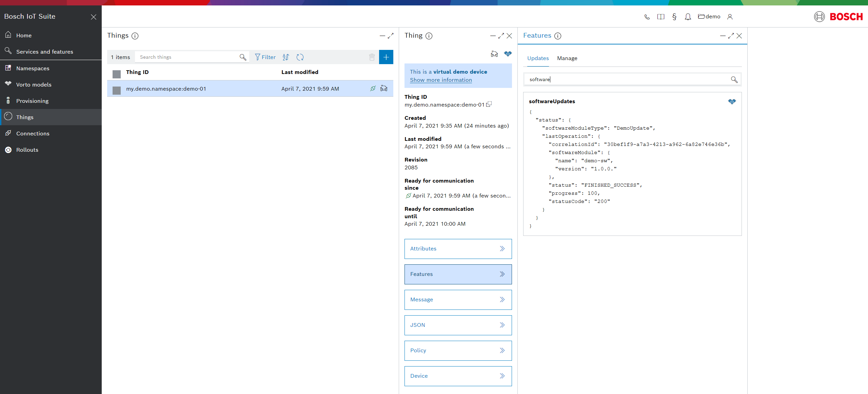Minimize the Thing panel
868x394 pixels.
point(493,36)
